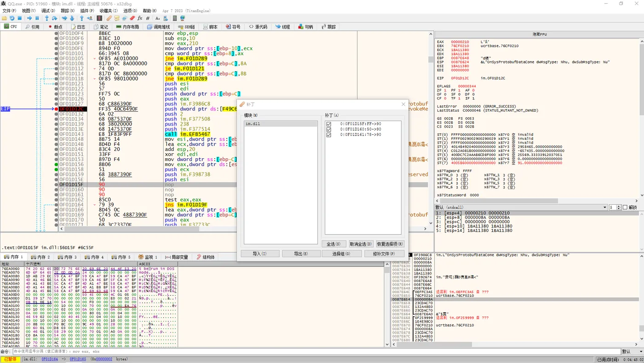Click the blue Run arrow toolbar icon
Image resolution: width=644 pixels, height=363 pixels.
30,18
